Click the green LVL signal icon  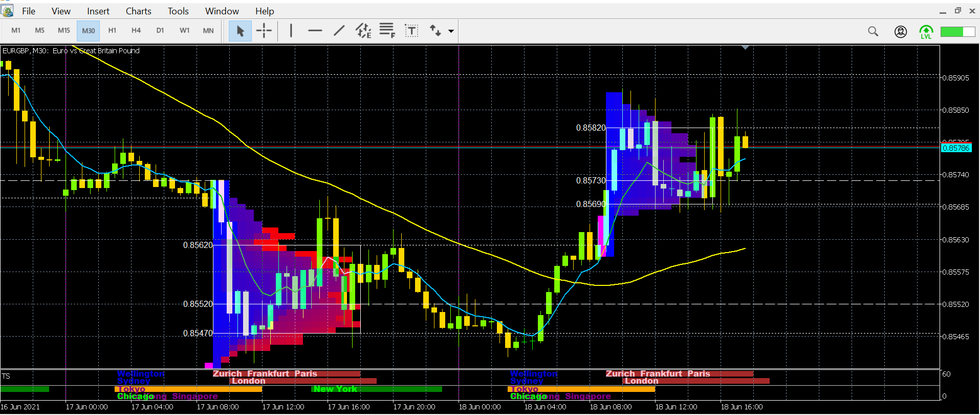click(x=926, y=32)
